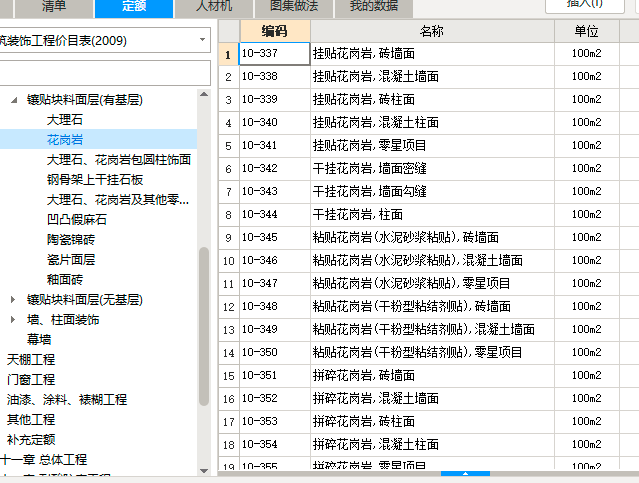Click the blue collapse handle at bottom

[x=465, y=474]
